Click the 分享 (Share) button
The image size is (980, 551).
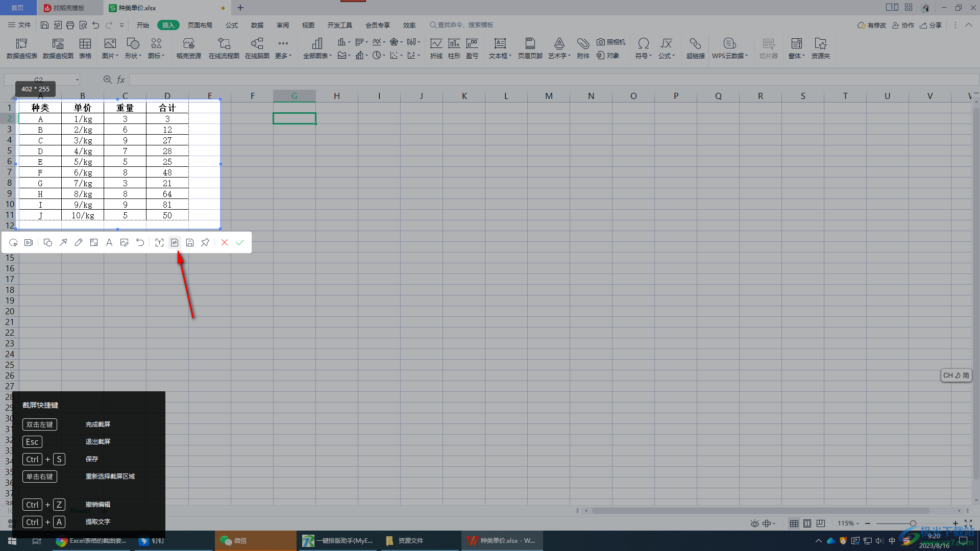[x=930, y=25]
